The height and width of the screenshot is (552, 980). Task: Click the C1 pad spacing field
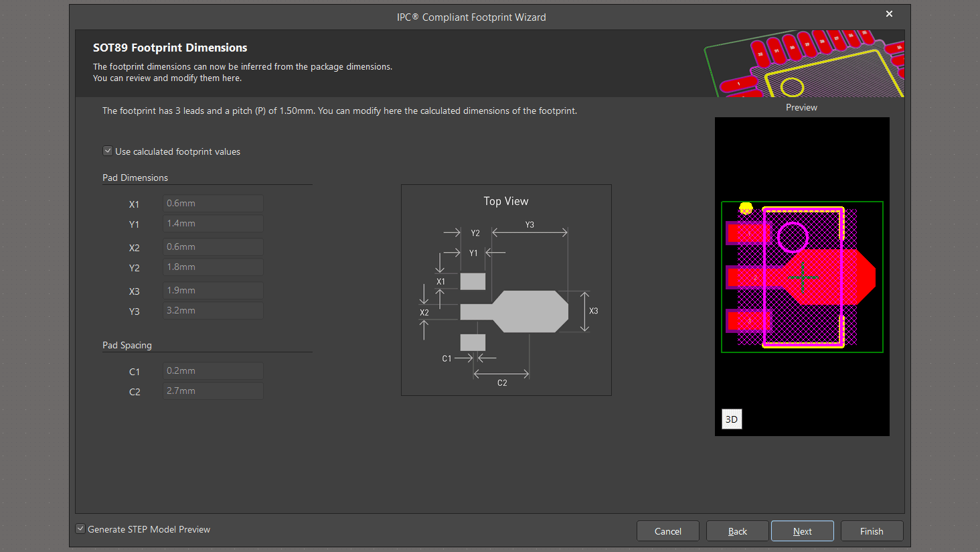213,371
